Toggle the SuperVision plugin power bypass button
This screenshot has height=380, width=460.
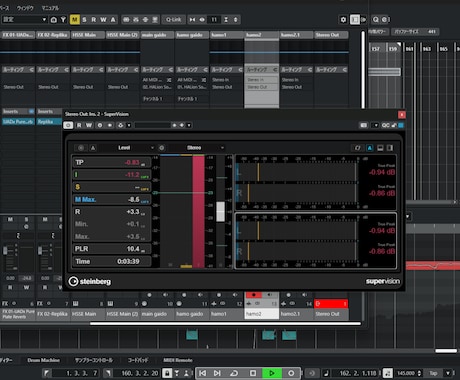[x=68, y=125]
